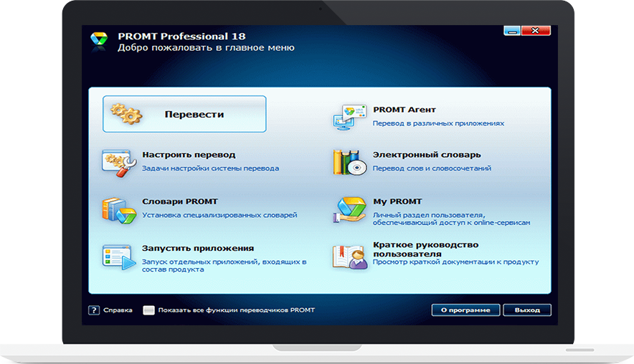Click the Запустить приложения play icon

click(119, 257)
